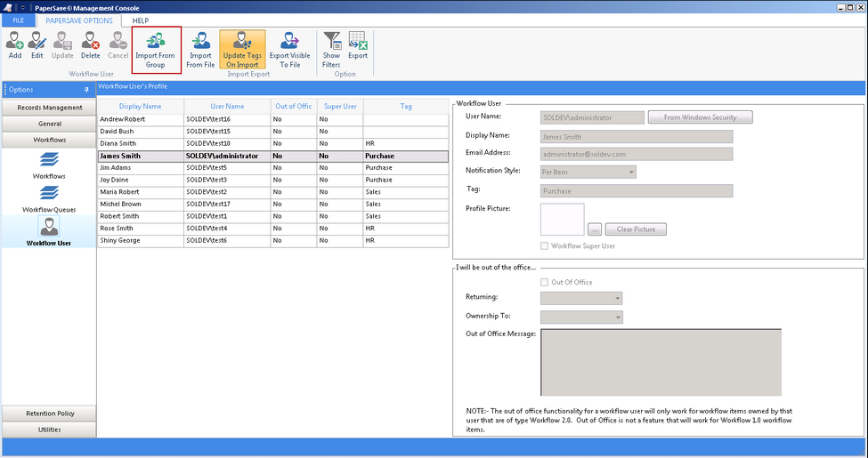Viewport: 868px width, 458px height.
Task: Click the Clear Picture button
Action: 636,229
